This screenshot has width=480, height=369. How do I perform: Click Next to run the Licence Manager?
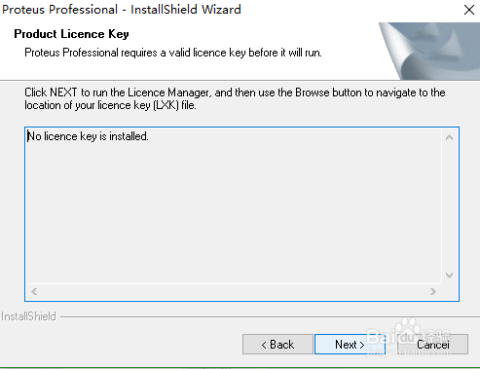[x=350, y=344]
